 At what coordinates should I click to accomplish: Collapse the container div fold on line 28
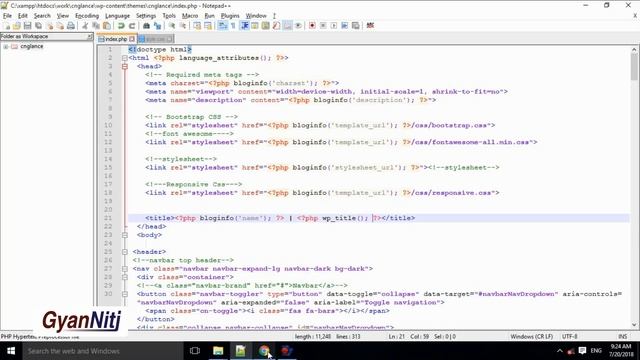coord(125,277)
